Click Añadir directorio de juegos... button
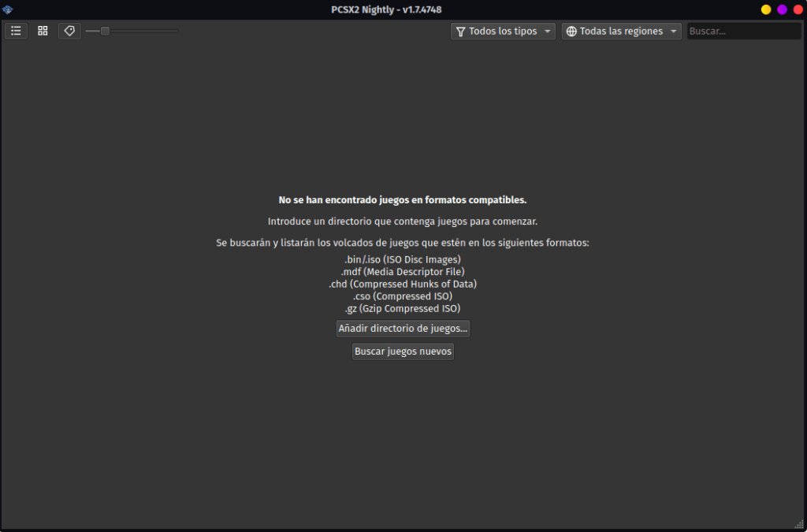807x532 pixels. coord(403,329)
